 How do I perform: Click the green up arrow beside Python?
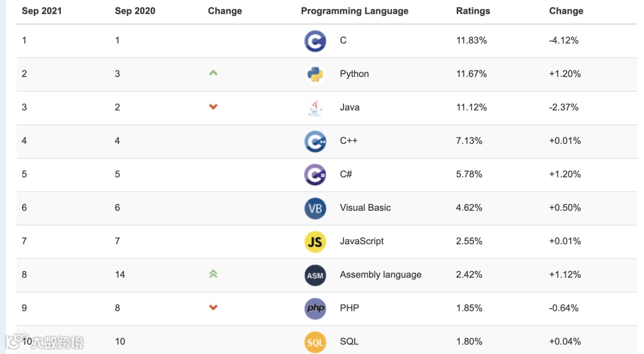(x=213, y=73)
